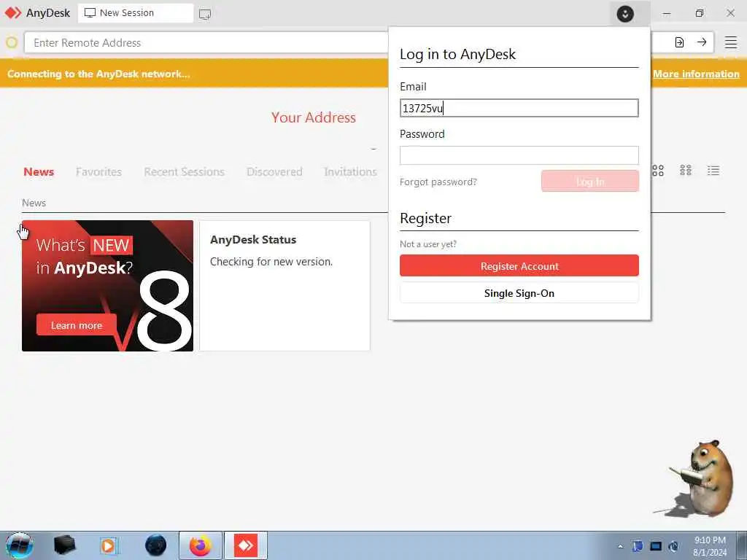747x560 pixels.
Task: Click the Your Address heading
Action: click(314, 117)
